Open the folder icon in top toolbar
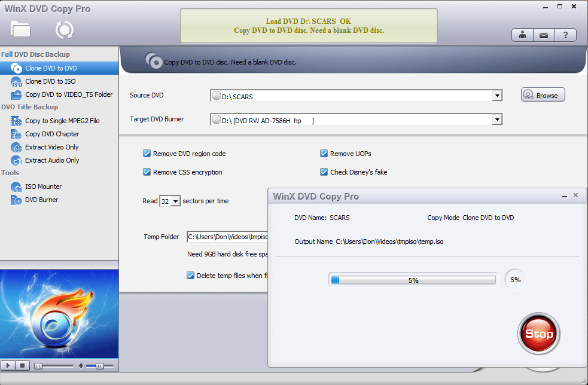588x385 pixels. click(20, 29)
